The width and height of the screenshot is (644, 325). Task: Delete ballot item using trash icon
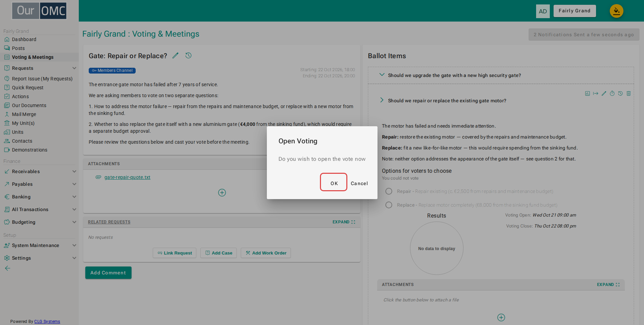pos(629,93)
